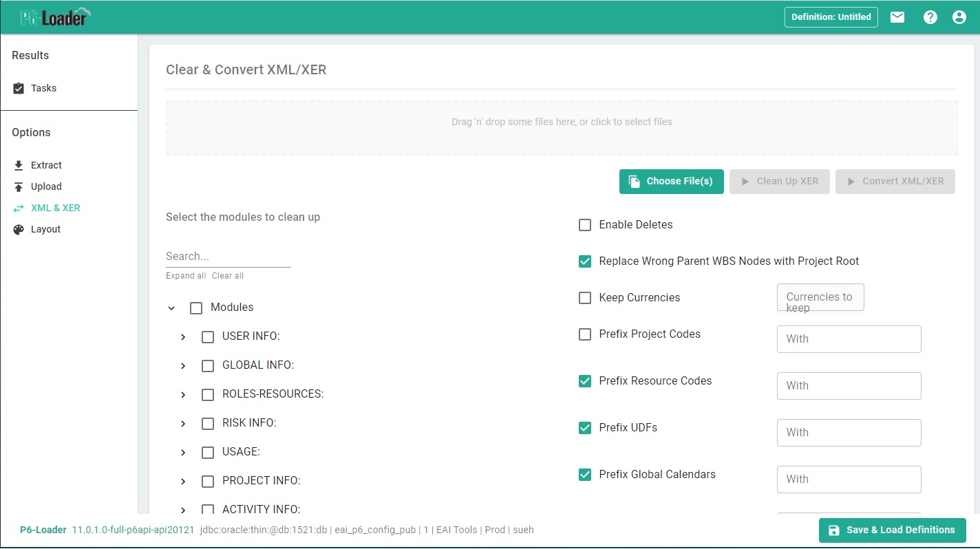Tick the Keep Currencies checkbox
The height and width of the screenshot is (549, 980).
coord(585,298)
